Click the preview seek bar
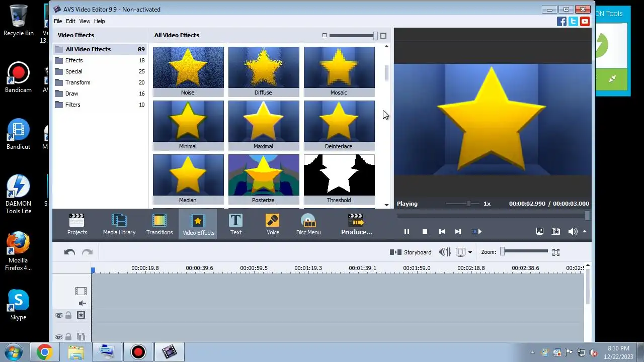644x362 pixels. pos(493,216)
